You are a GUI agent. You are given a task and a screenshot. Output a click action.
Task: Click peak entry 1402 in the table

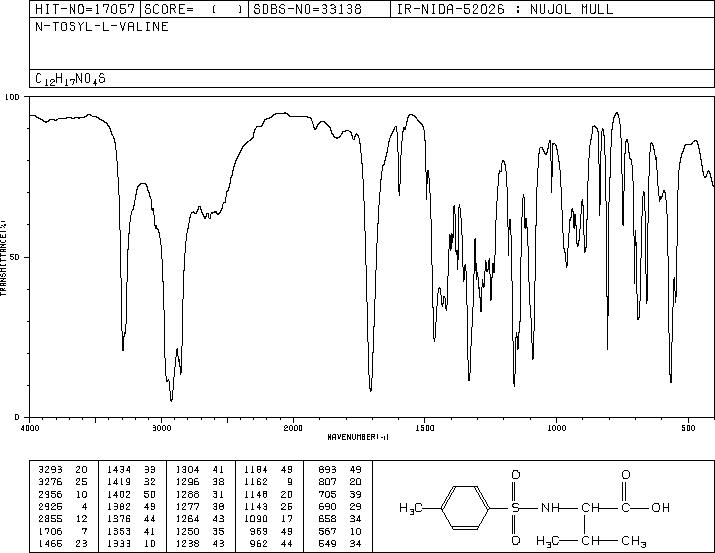(119, 494)
